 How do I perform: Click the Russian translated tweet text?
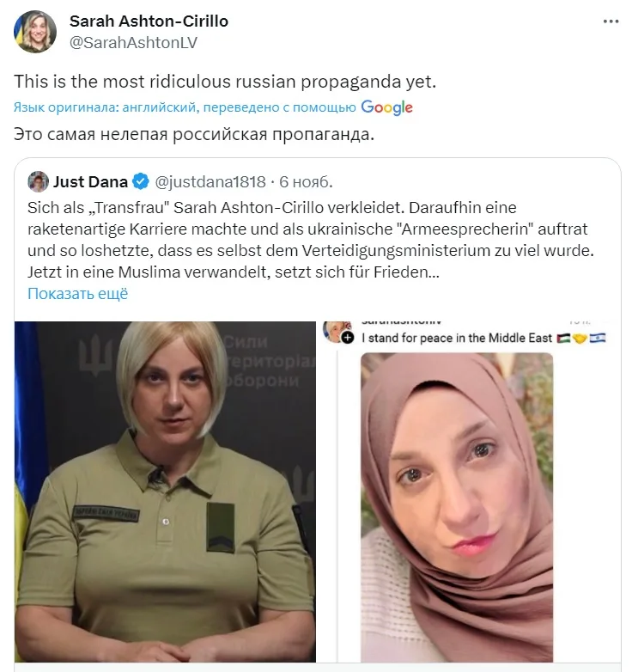194,134
